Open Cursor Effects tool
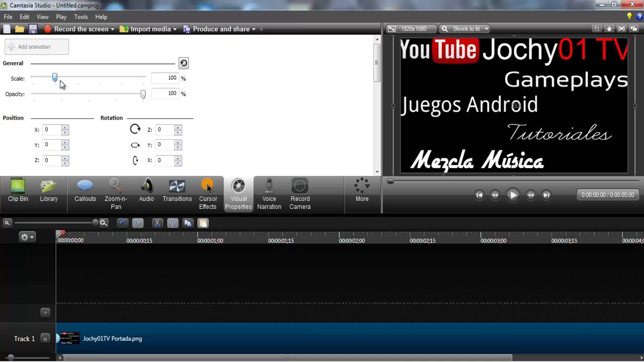644x362 pixels. pyautogui.click(x=208, y=194)
